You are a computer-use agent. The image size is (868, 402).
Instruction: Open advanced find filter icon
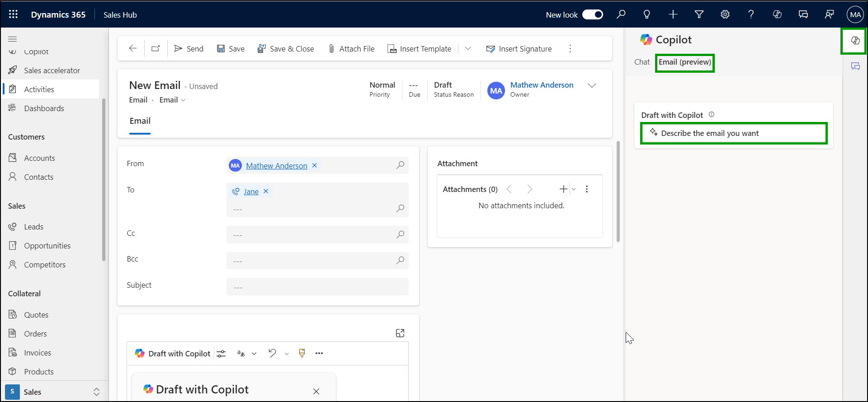pos(699,14)
